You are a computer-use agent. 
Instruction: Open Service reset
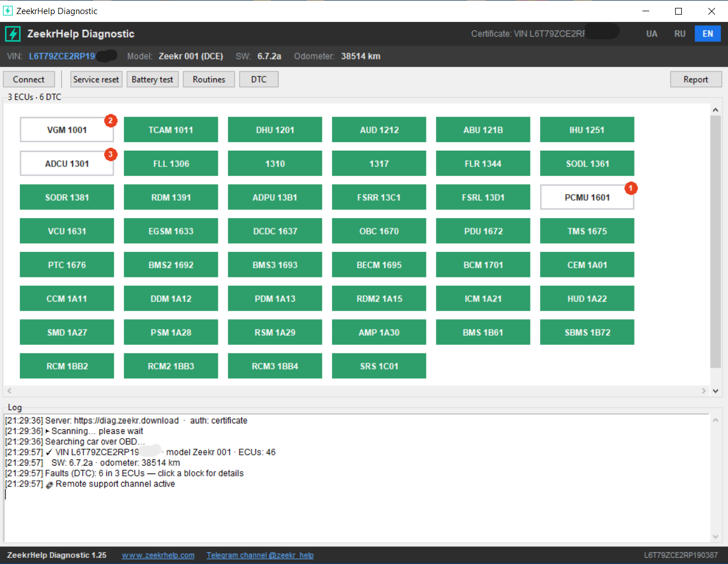pyautogui.click(x=96, y=79)
